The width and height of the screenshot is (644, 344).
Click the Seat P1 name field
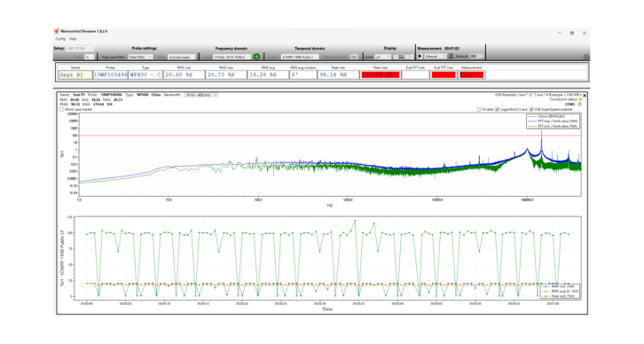coord(75,74)
